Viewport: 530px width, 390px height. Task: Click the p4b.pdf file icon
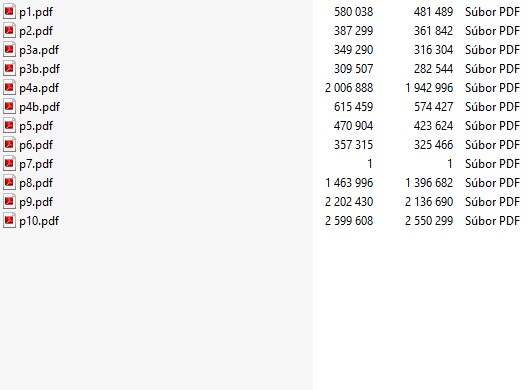pyautogui.click(x=9, y=106)
